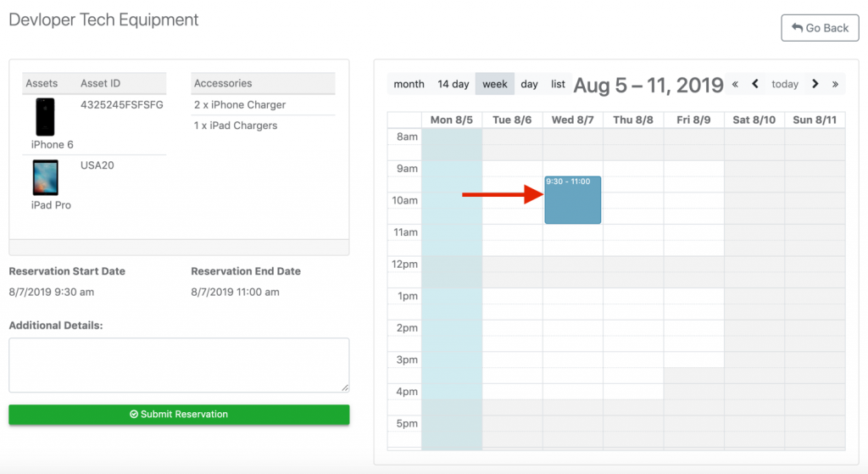Click the double-right arrow next year icon
This screenshot has width=868, height=474.
tap(835, 84)
